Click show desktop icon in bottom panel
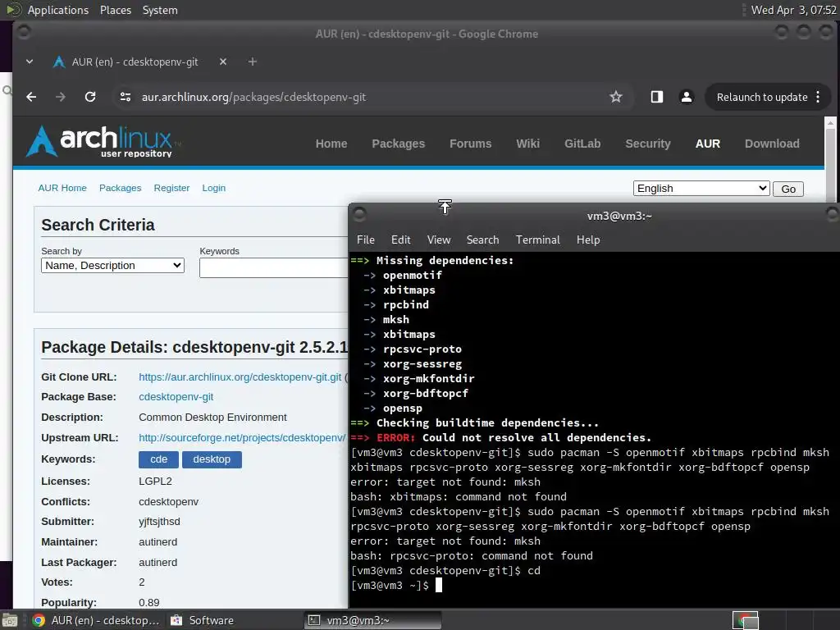The height and width of the screenshot is (630, 840). click(x=10, y=620)
